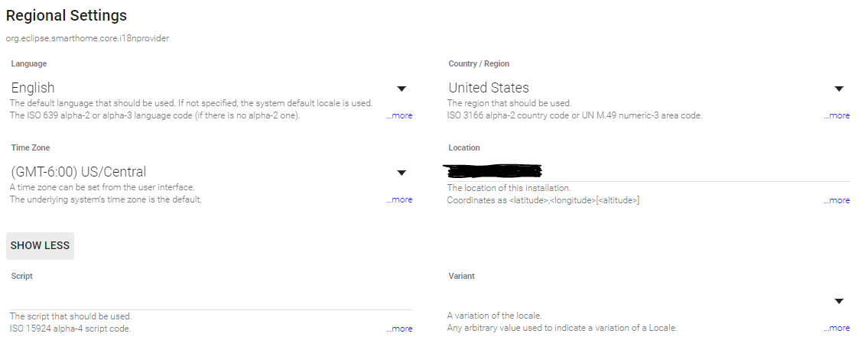Click the ...more link under Location
The image size is (868, 353).
(837, 200)
